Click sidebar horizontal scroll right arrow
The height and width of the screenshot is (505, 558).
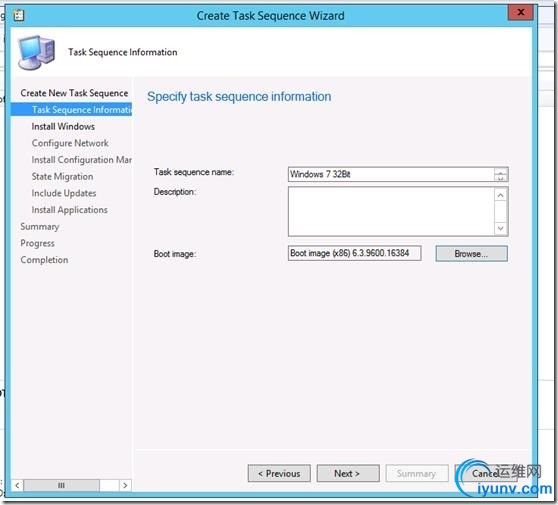125,485
